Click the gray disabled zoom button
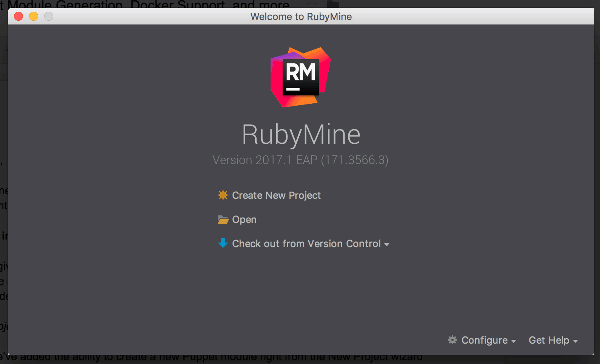 (x=49, y=16)
